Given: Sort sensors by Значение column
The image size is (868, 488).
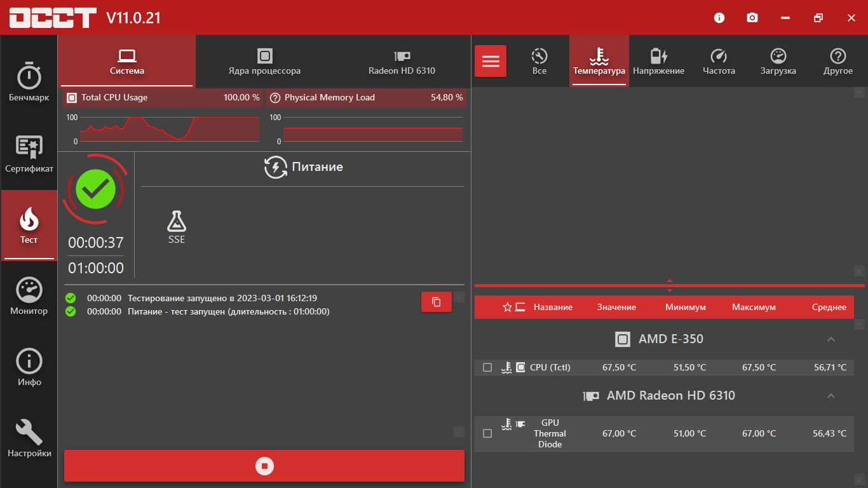Looking at the screenshot, I should point(616,308).
